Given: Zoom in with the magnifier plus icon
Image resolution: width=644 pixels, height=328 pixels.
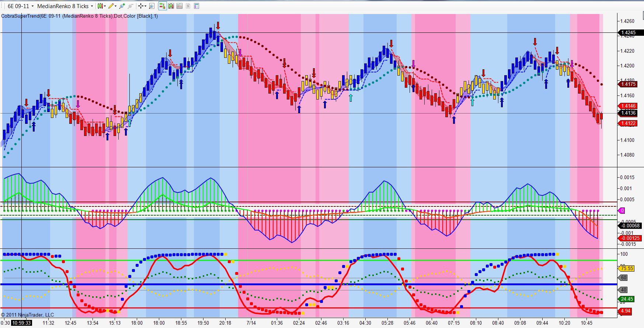Looking at the screenshot, I should click(x=122, y=6).
